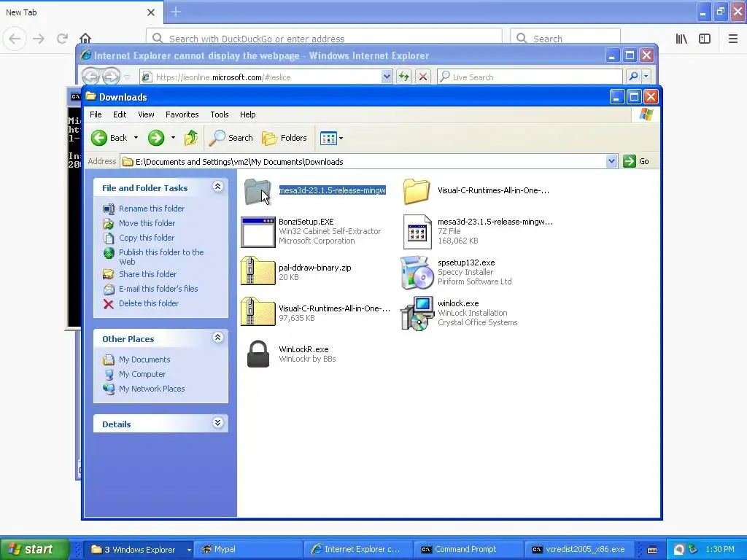Toggle Mypal sidebar icon
The image size is (747, 560).
click(705, 39)
